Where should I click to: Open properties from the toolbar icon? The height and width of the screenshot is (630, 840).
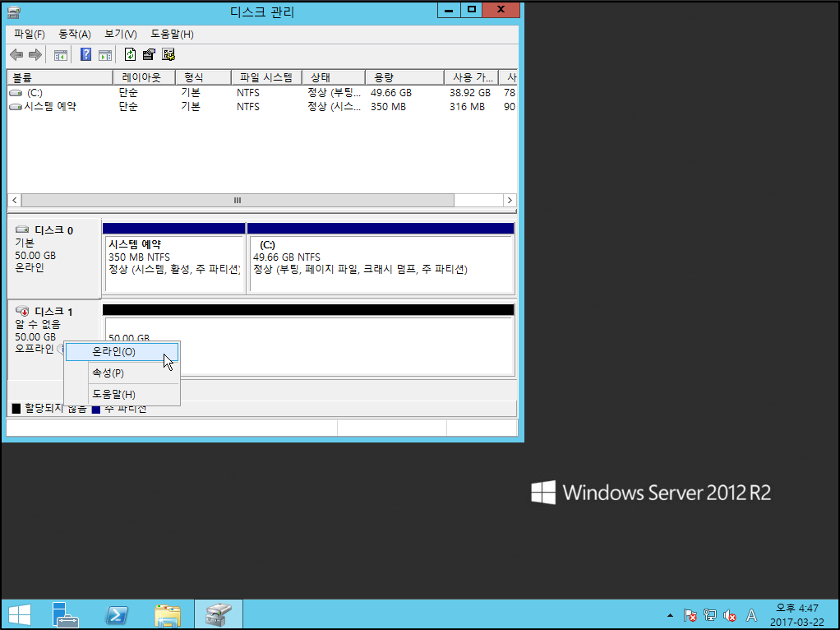click(149, 54)
